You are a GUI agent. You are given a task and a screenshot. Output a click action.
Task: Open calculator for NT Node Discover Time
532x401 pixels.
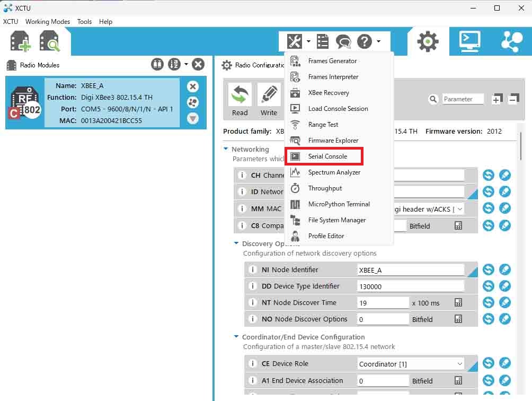pos(458,302)
